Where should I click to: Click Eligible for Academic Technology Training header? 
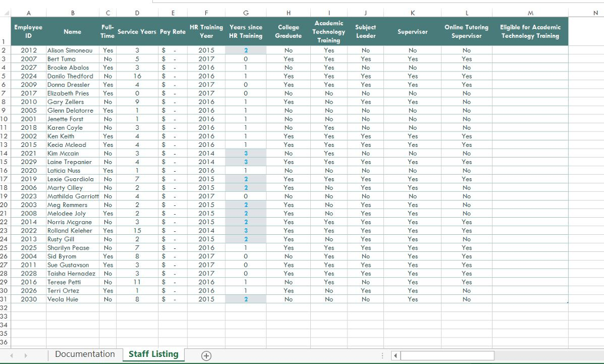530,32
